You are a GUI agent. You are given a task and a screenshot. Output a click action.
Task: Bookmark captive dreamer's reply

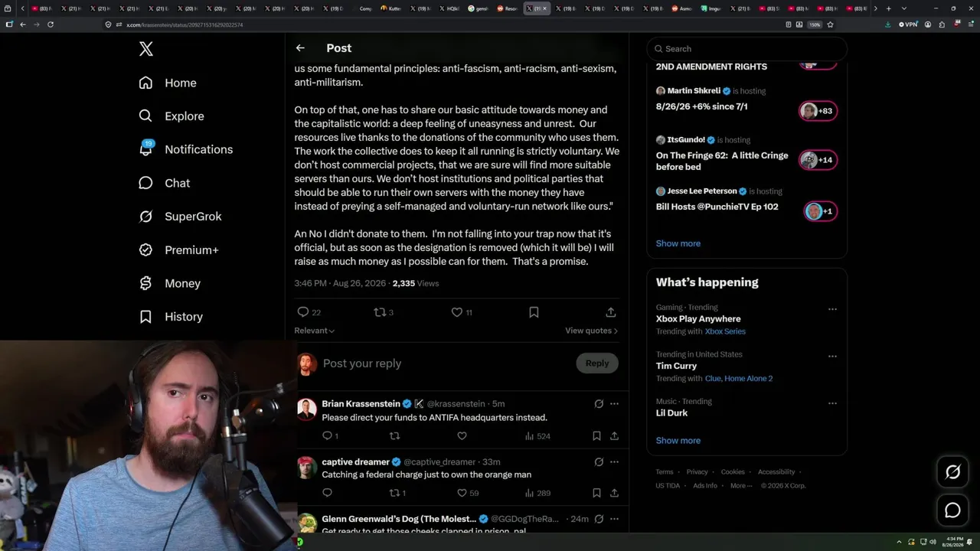click(596, 493)
